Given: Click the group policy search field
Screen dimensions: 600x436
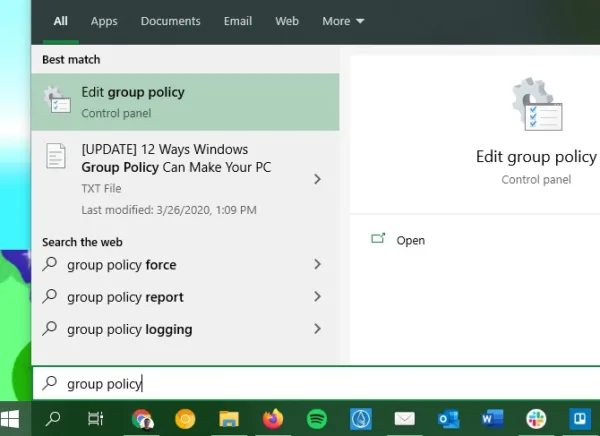Looking at the screenshot, I should coord(316,383).
